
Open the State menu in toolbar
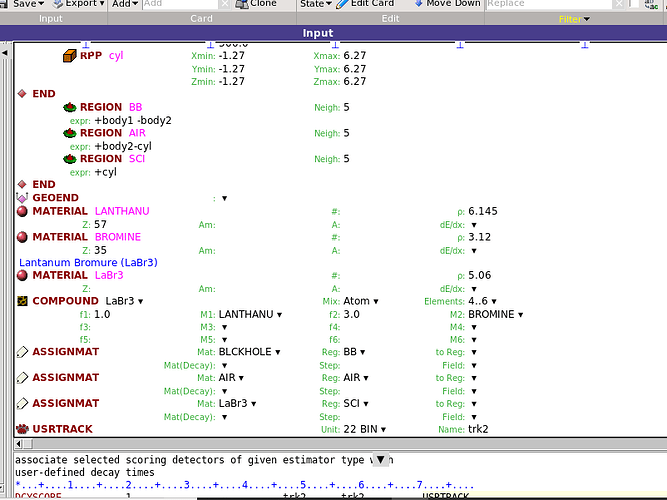click(x=315, y=4)
